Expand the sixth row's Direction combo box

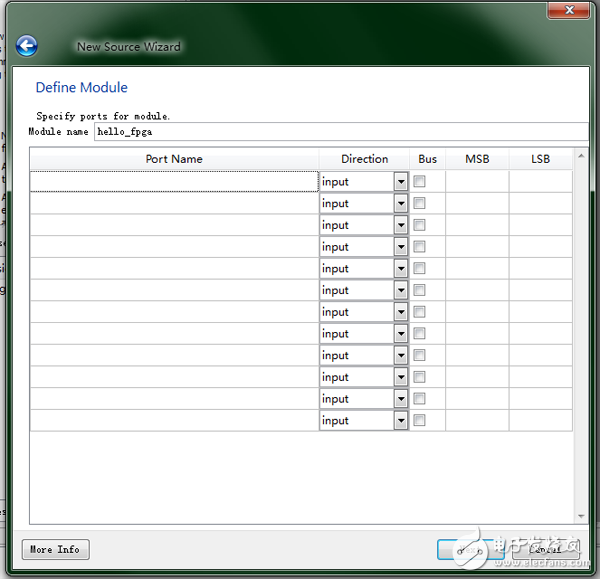(x=401, y=290)
